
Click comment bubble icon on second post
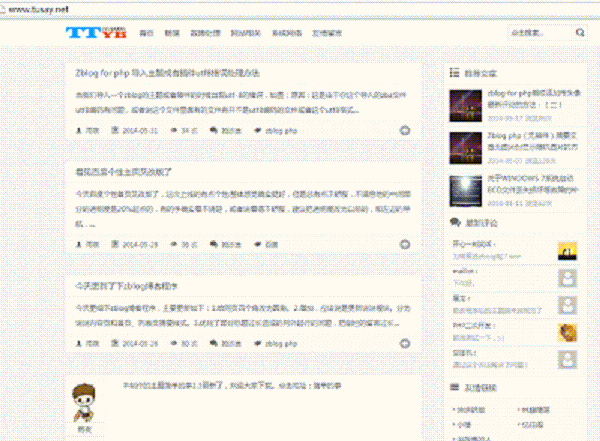[x=214, y=244]
